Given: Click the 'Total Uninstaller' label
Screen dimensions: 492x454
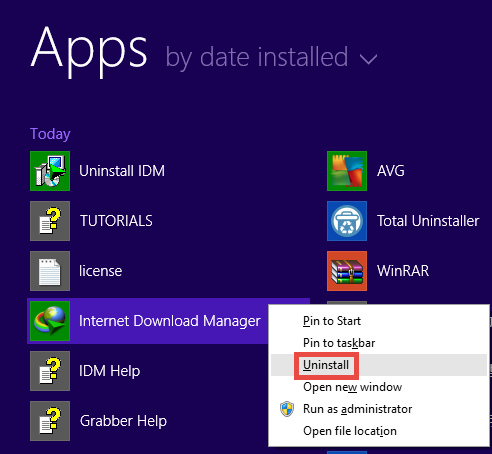Looking at the screenshot, I should 428,221.
